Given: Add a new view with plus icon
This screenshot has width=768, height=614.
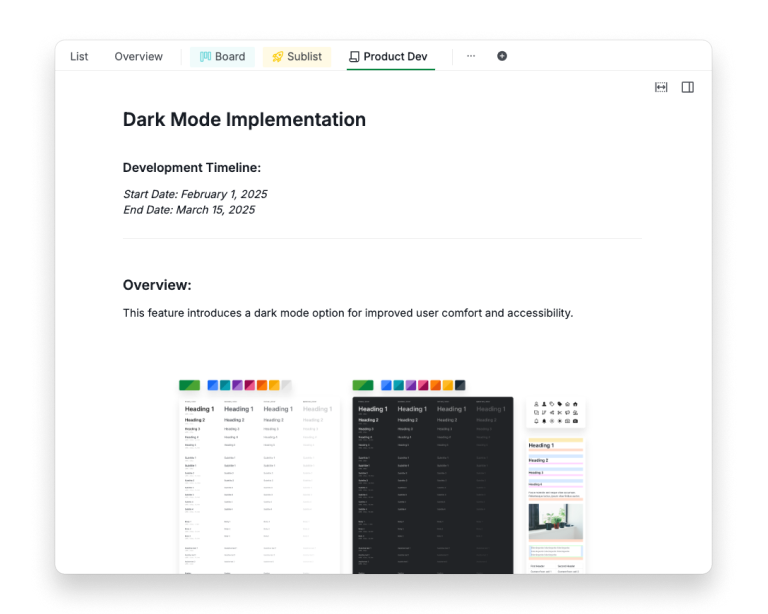Looking at the screenshot, I should tap(502, 56).
